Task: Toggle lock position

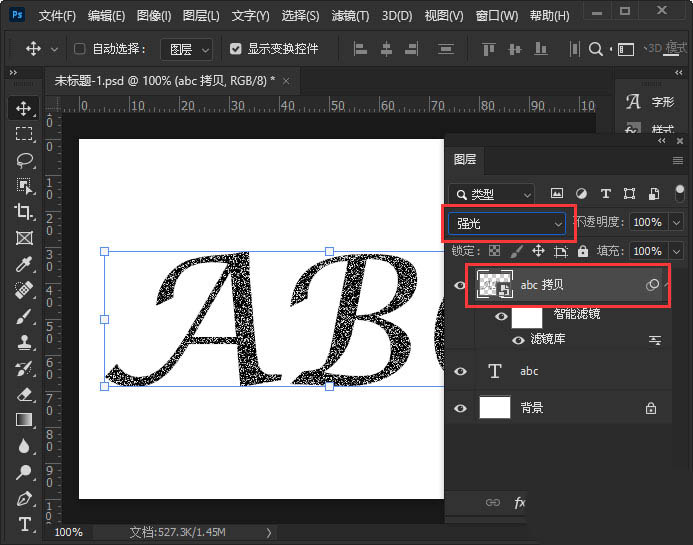Action: coord(538,251)
